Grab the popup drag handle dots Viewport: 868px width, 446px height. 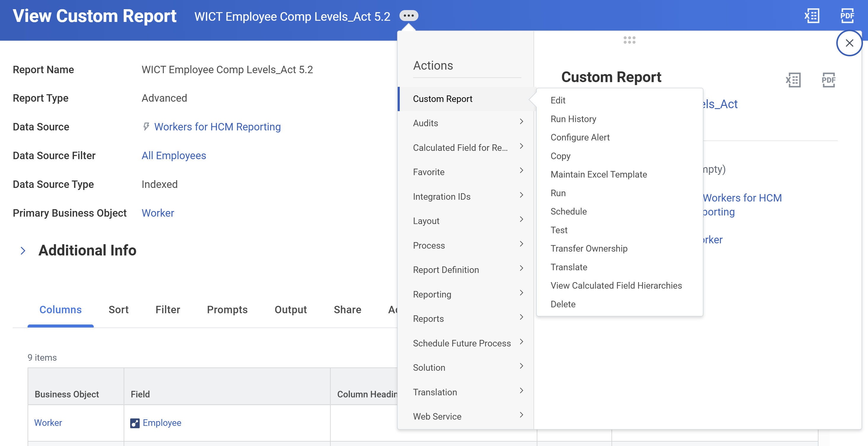pos(629,40)
